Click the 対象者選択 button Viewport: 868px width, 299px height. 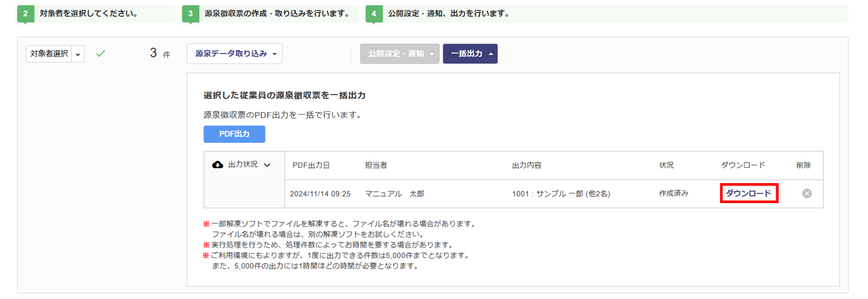[49, 54]
